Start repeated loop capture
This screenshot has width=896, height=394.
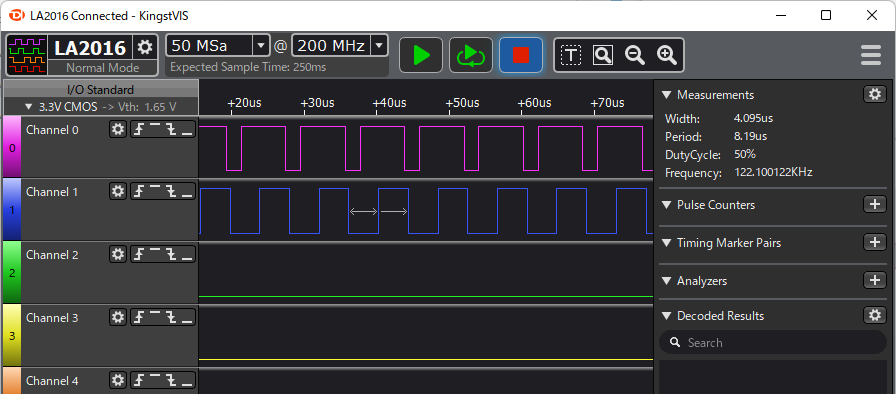pos(471,55)
